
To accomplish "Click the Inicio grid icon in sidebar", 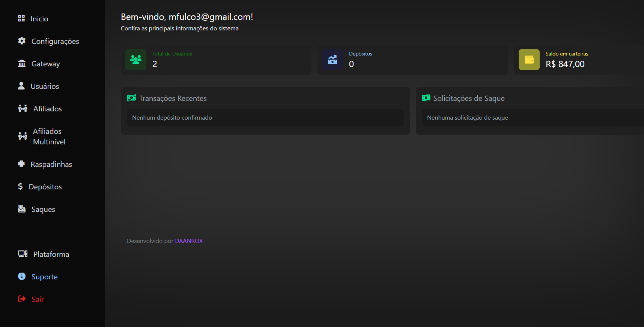I will (21, 18).
